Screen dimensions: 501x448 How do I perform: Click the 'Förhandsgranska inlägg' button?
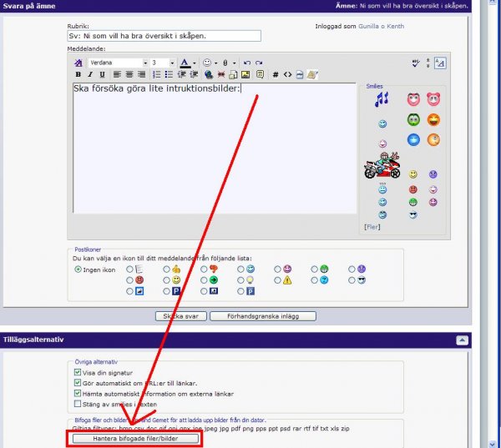pos(263,316)
